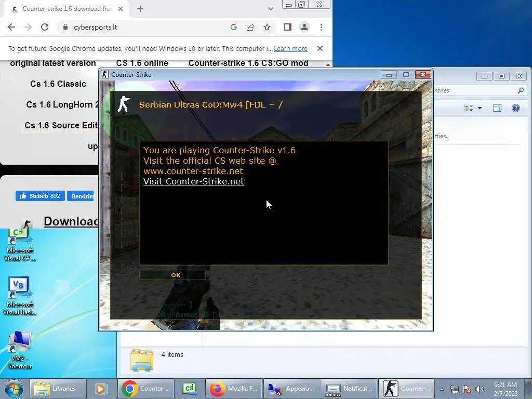Screen dimensions: 532x399
Task: Open a new Chrome tab
Action: click(140, 9)
